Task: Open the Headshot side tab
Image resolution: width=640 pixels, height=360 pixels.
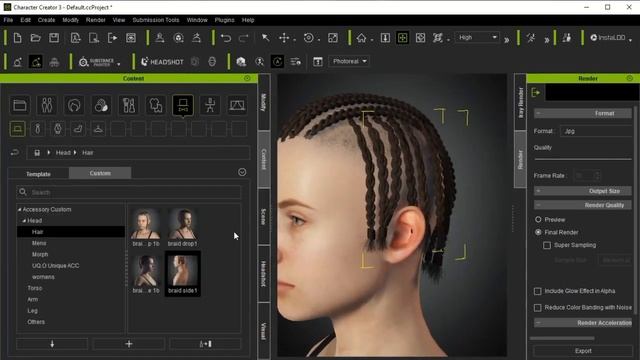Action: pos(264,273)
